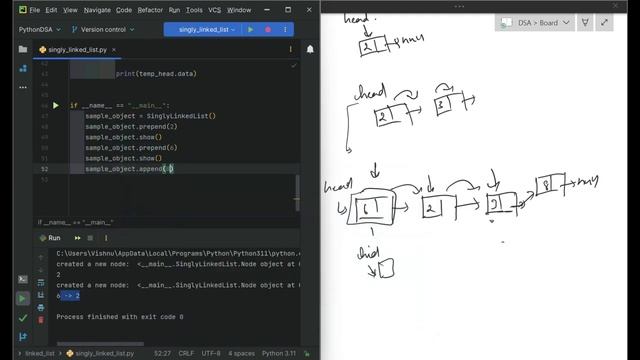Open the Edit menu
The width and height of the screenshot is (640, 360).
(51, 10)
